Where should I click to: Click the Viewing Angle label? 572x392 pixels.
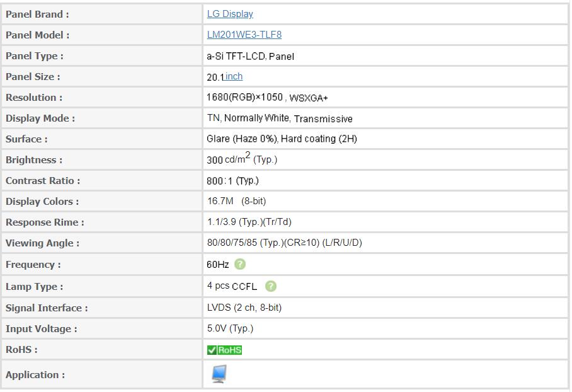click(42, 243)
